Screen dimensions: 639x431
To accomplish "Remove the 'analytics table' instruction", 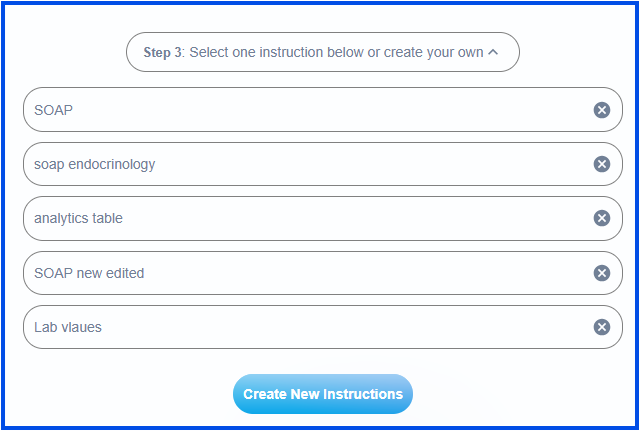I will point(602,218).
